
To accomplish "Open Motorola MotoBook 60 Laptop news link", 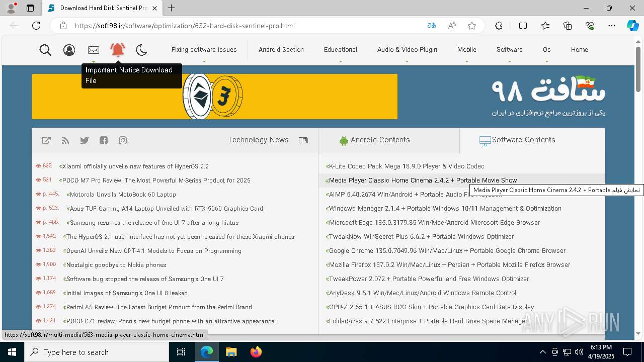I will tap(123, 195).
